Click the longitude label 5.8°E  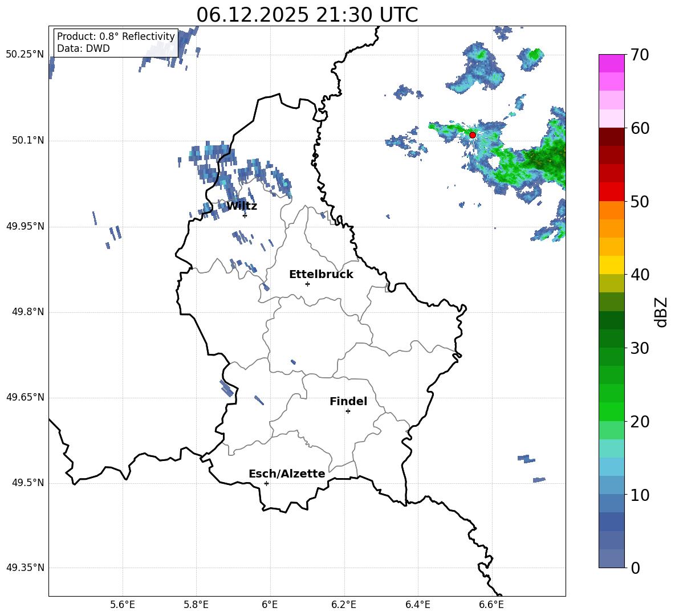pos(196,605)
